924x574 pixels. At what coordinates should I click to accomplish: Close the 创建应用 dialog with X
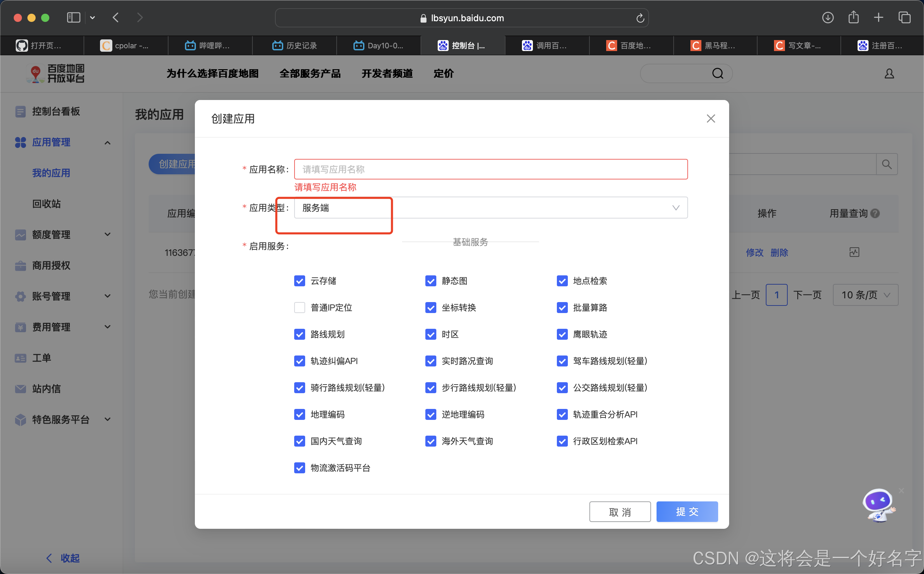click(x=711, y=119)
